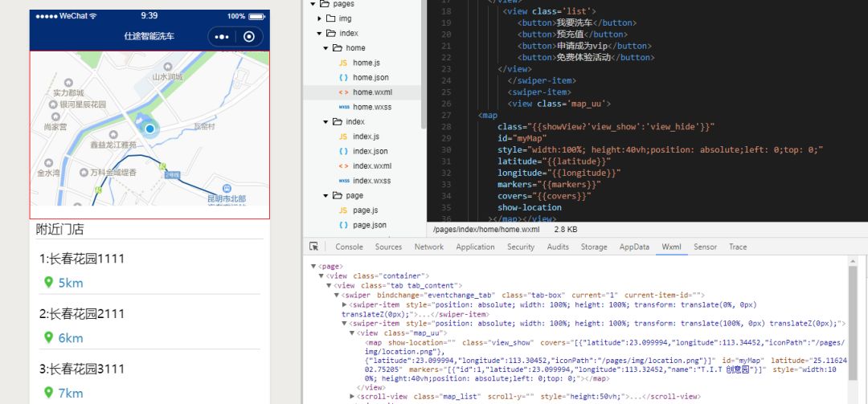Switch to the Application tab
Image resolution: width=868 pixels, height=404 pixels.
pyautogui.click(x=475, y=247)
